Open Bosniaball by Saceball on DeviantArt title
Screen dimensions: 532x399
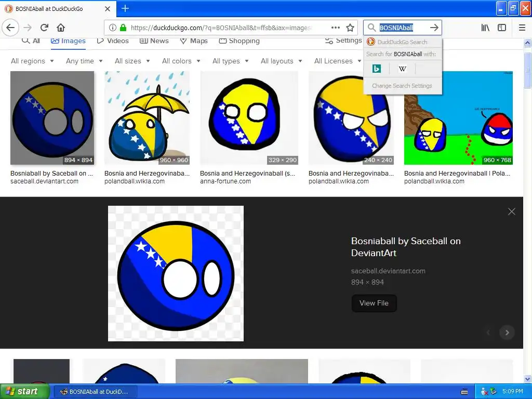coord(406,247)
